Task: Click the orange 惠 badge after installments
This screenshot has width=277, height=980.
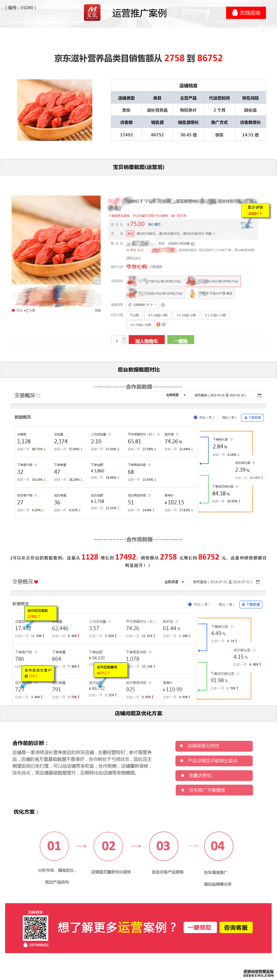Action: 159,324
